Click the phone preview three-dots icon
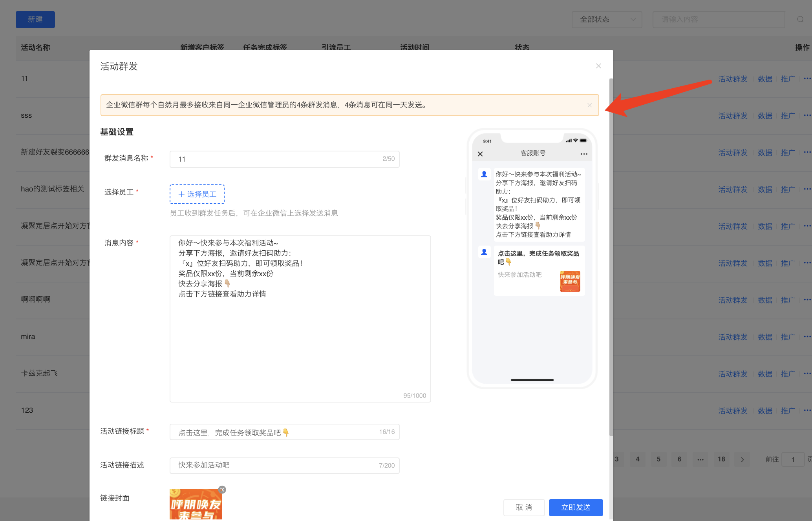The image size is (812, 521). (x=584, y=154)
